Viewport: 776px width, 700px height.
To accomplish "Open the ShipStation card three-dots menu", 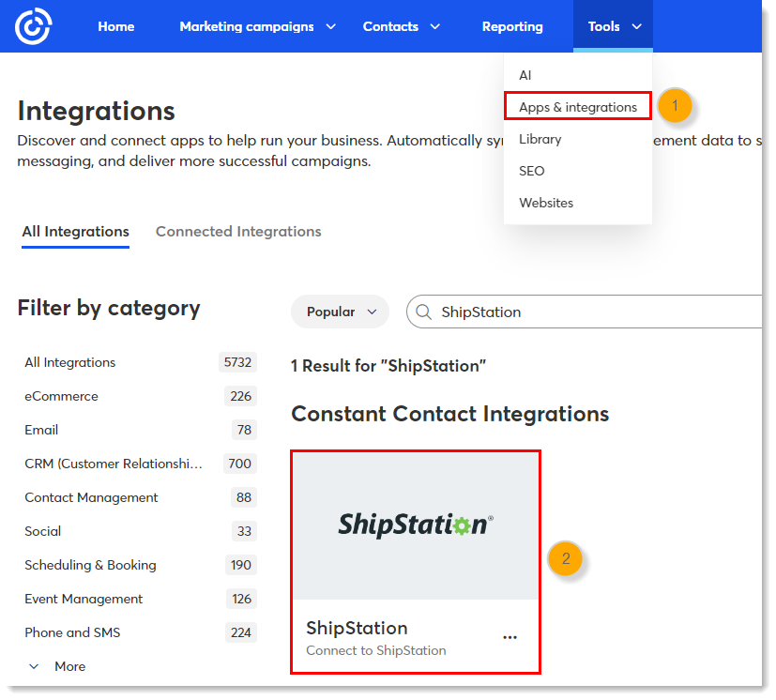I will (x=510, y=637).
